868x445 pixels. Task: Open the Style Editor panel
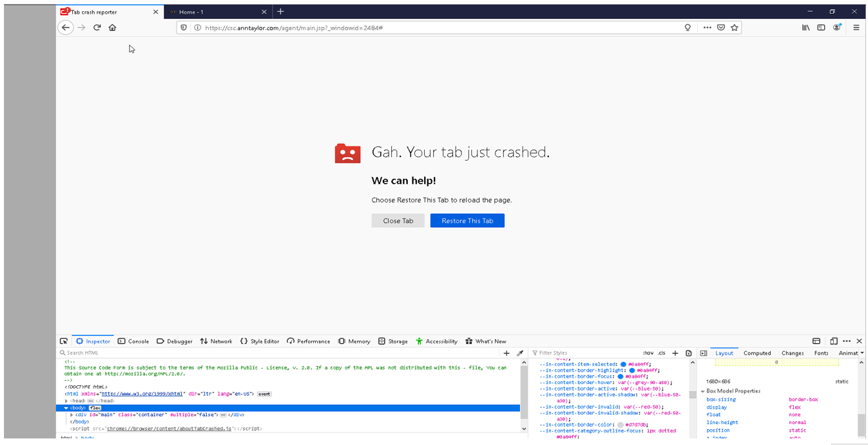[x=260, y=341]
